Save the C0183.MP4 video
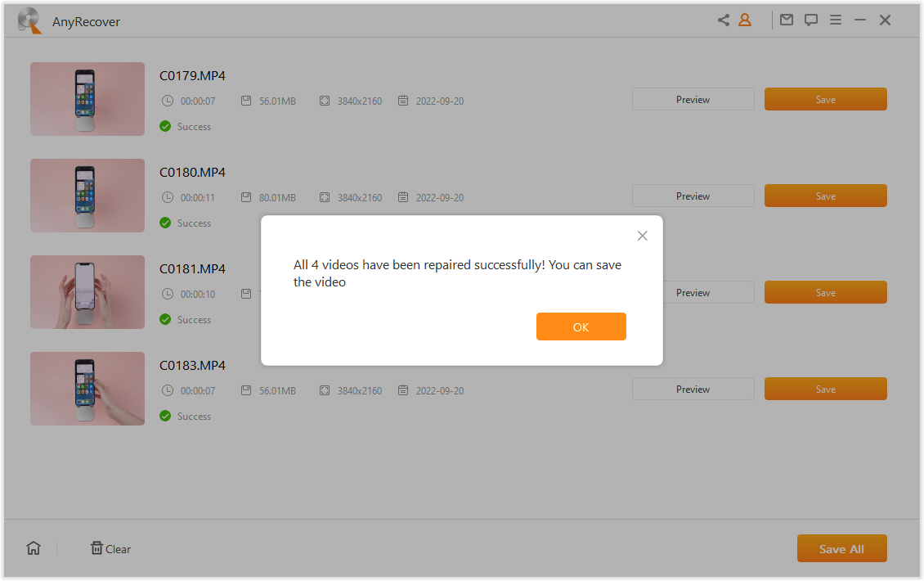 (x=825, y=389)
